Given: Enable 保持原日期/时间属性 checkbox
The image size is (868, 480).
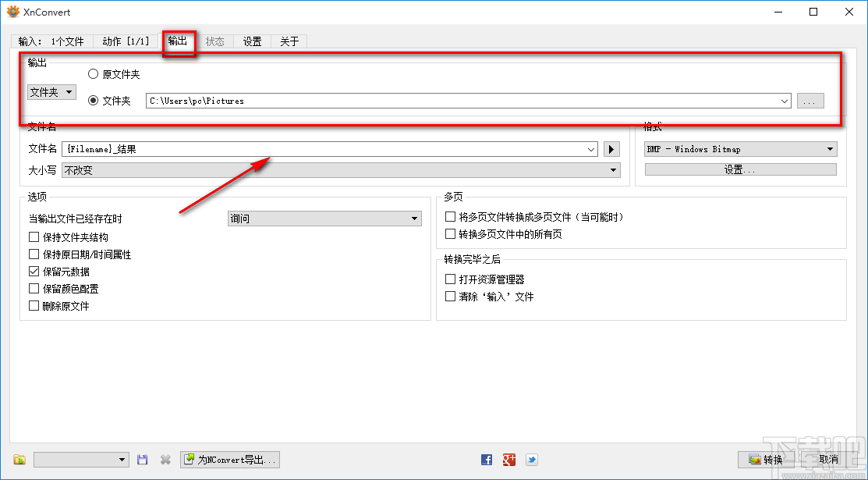Looking at the screenshot, I should (x=34, y=254).
